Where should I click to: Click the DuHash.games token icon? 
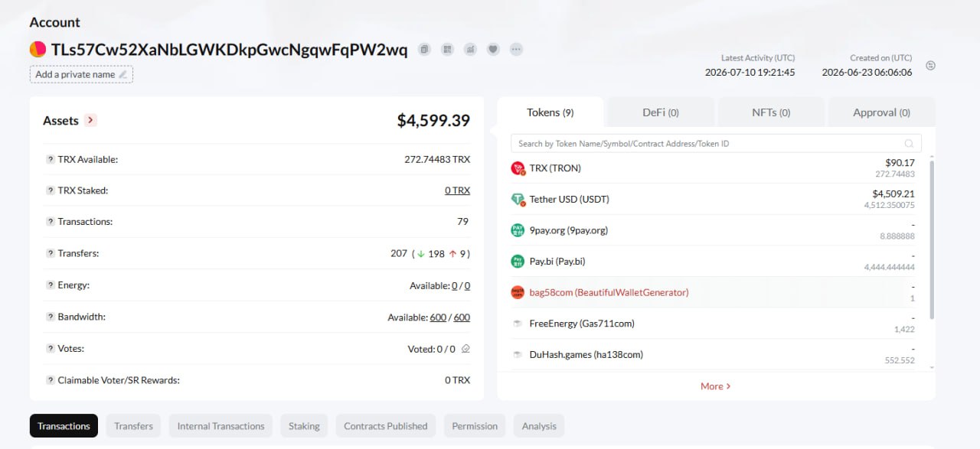click(518, 355)
